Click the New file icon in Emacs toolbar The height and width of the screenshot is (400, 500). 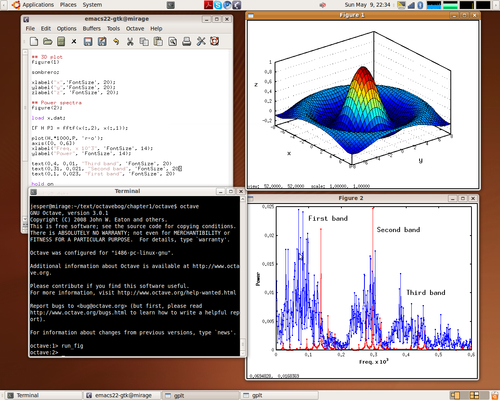pos(34,41)
